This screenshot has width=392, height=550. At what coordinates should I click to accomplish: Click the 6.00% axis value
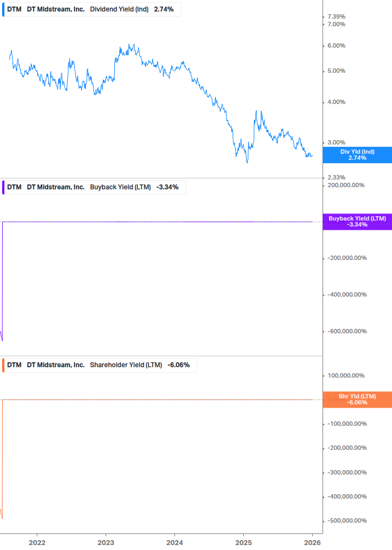336,45
